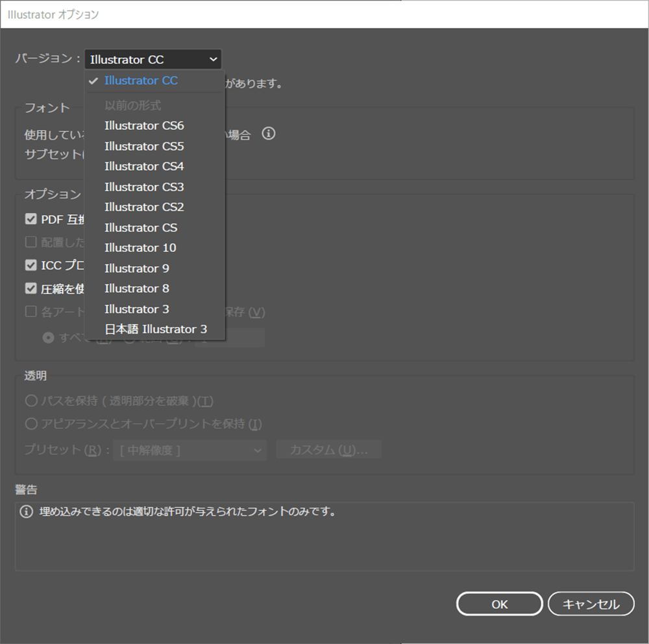Screen dimensions: 649x644
Task: Toggle the 圧縮を使用 checkbox
Action: tap(31, 288)
